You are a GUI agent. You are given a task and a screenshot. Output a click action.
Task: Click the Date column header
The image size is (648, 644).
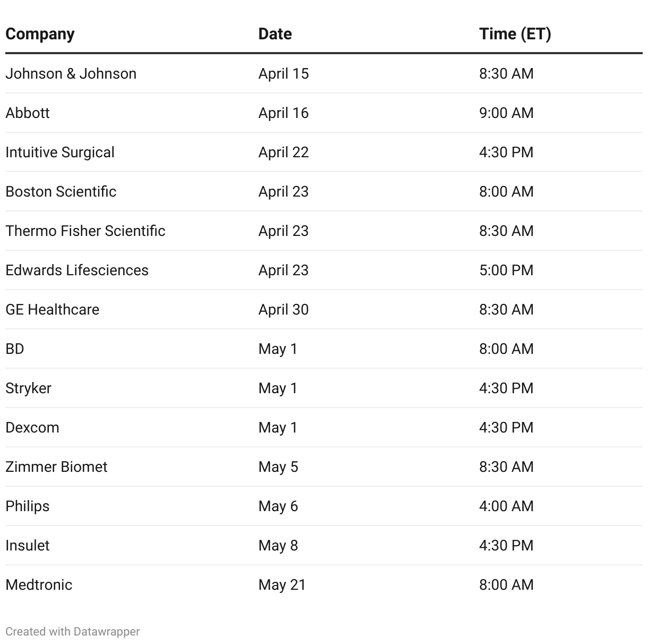tap(275, 34)
